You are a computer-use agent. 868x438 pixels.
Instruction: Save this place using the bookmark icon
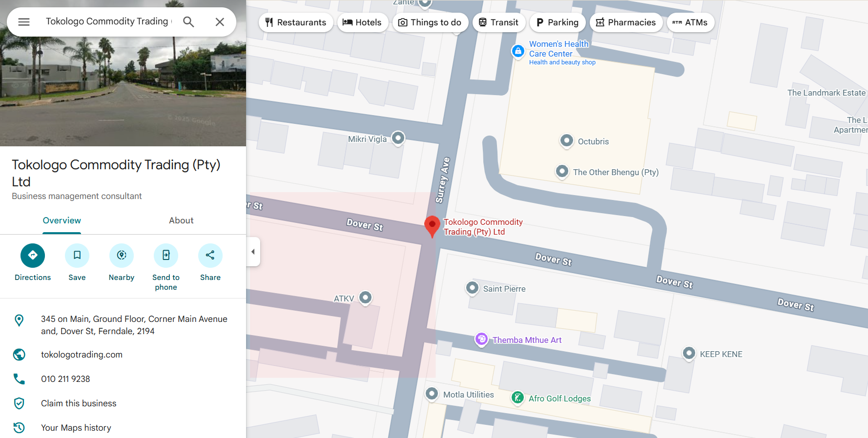click(x=77, y=256)
